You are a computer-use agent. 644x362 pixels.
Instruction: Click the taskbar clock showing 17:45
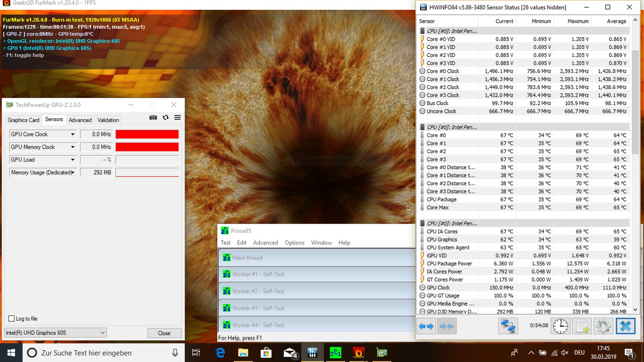pyautogui.click(x=603, y=353)
